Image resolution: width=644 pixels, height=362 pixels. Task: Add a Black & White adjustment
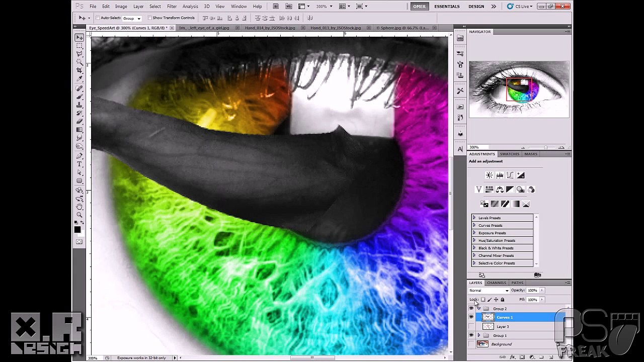510,190
